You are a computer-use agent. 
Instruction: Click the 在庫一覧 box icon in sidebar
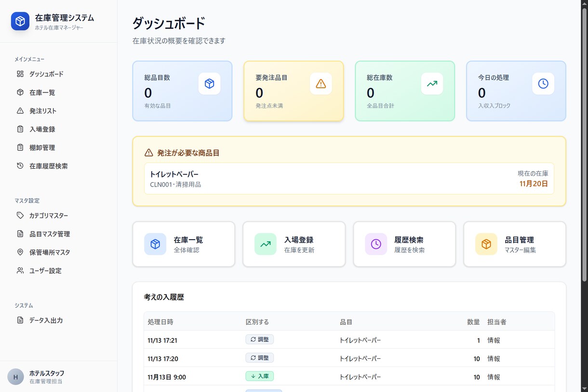pos(20,92)
